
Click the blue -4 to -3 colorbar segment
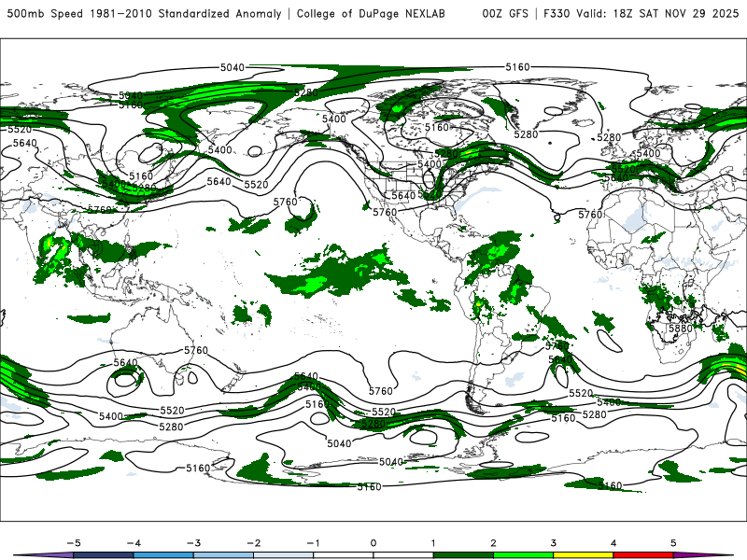(x=163, y=555)
